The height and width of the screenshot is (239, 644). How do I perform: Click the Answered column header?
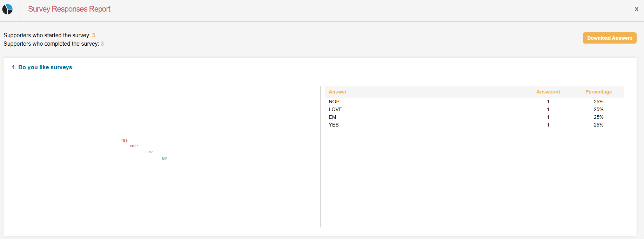tap(548, 92)
